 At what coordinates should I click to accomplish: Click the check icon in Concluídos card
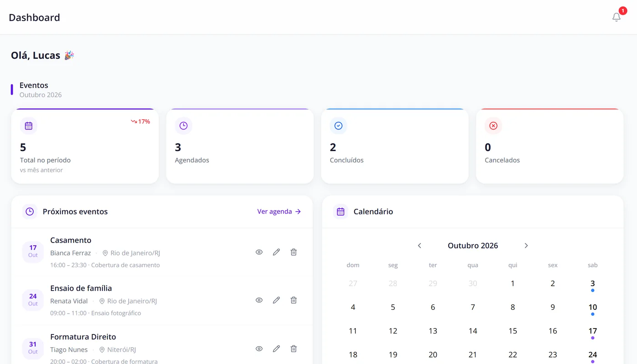339,126
